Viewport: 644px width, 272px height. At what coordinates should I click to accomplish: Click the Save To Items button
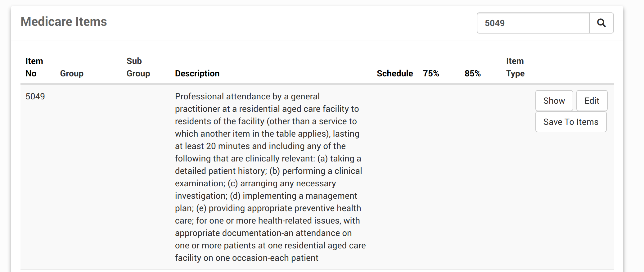coord(570,122)
